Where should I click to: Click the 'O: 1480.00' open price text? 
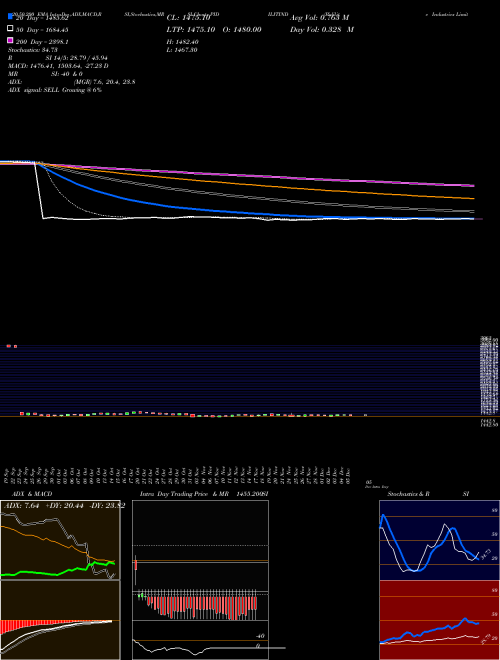pos(242,30)
